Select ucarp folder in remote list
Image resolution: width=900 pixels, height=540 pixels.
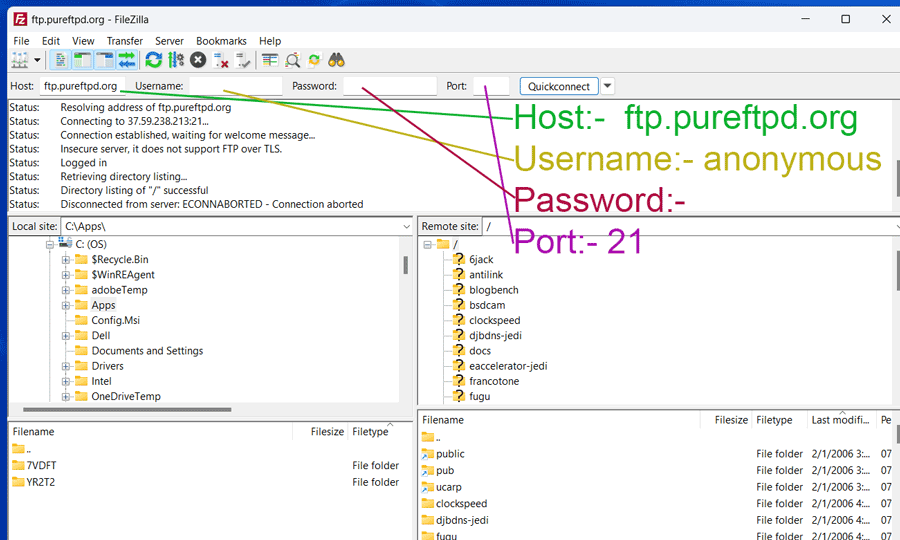[448, 487]
